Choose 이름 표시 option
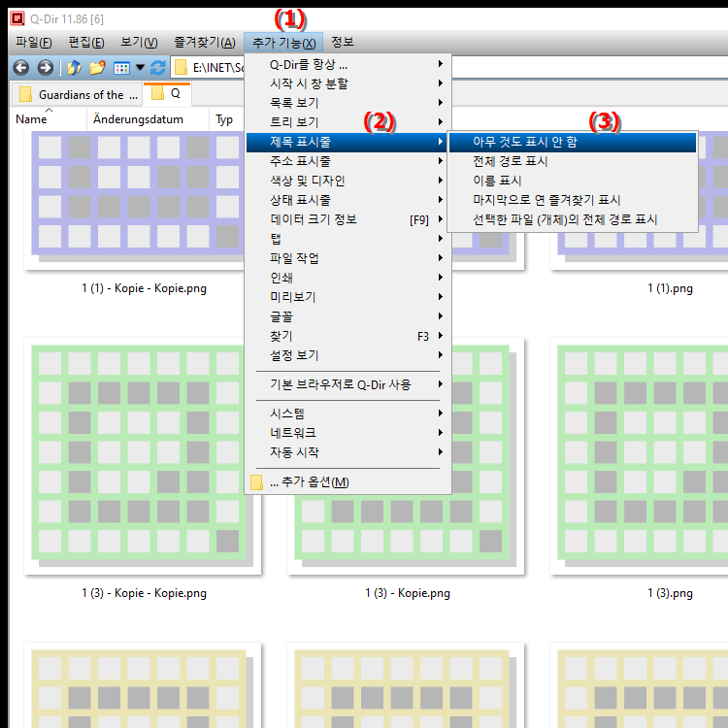The image size is (728, 728). (x=573, y=182)
